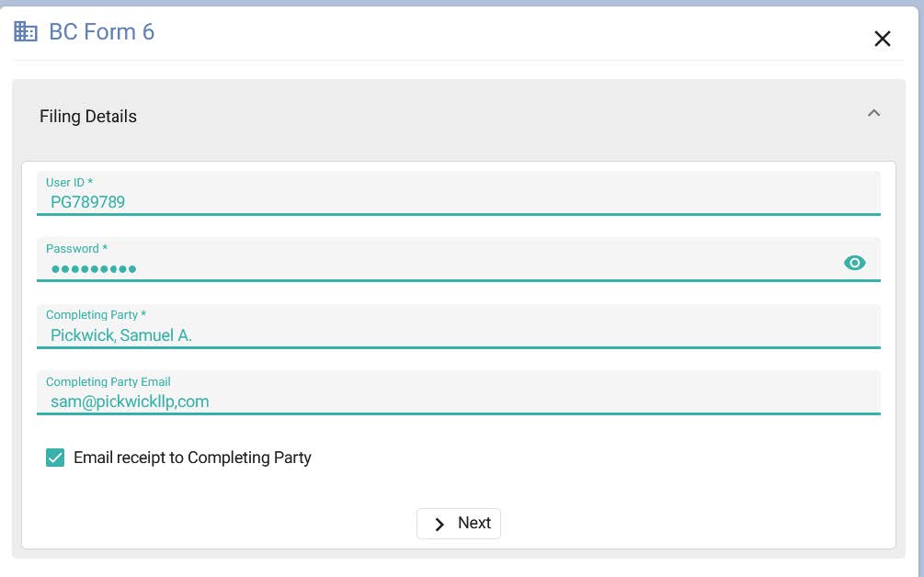The height and width of the screenshot is (577, 924).
Task: Click the 'Completing Party Email' label
Action: (x=108, y=381)
